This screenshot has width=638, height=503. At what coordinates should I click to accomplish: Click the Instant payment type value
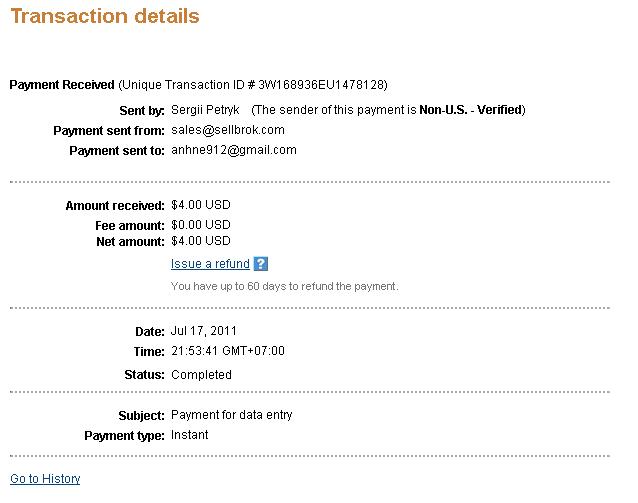pyautogui.click(x=190, y=435)
